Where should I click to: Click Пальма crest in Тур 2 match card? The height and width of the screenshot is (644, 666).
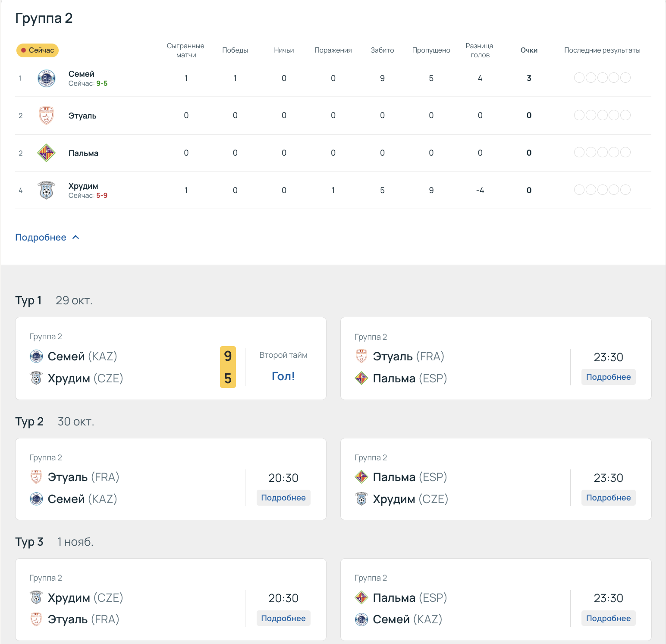point(361,477)
